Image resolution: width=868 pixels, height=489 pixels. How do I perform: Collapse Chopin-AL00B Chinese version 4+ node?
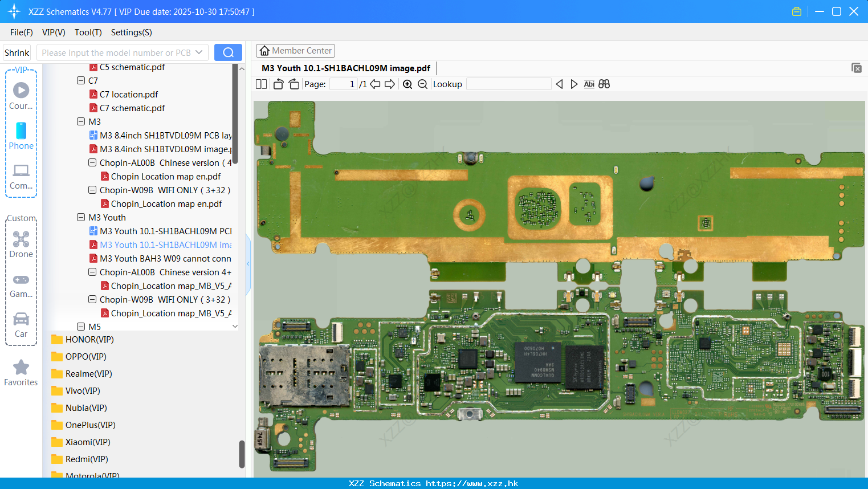pos(92,272)
